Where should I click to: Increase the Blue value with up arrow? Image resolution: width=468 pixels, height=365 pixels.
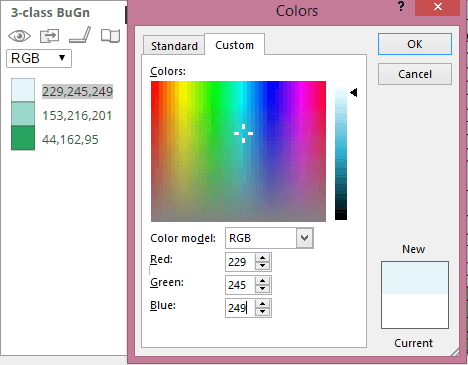pyautogui.click(x=263, y=304)
